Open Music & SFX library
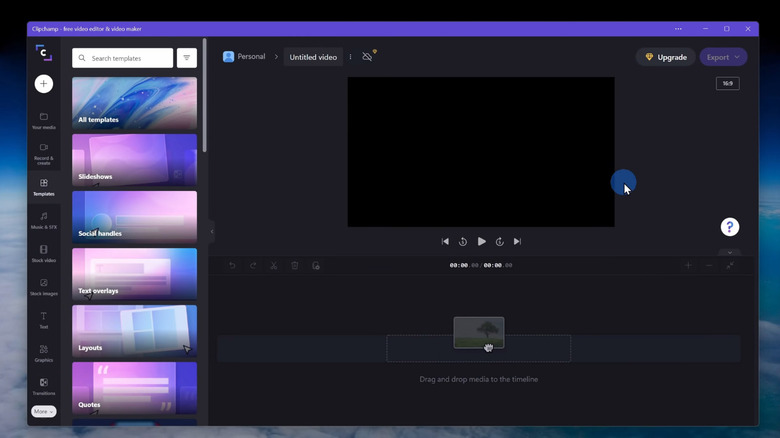This screenshot has height=438, width=780. point(43,220)
